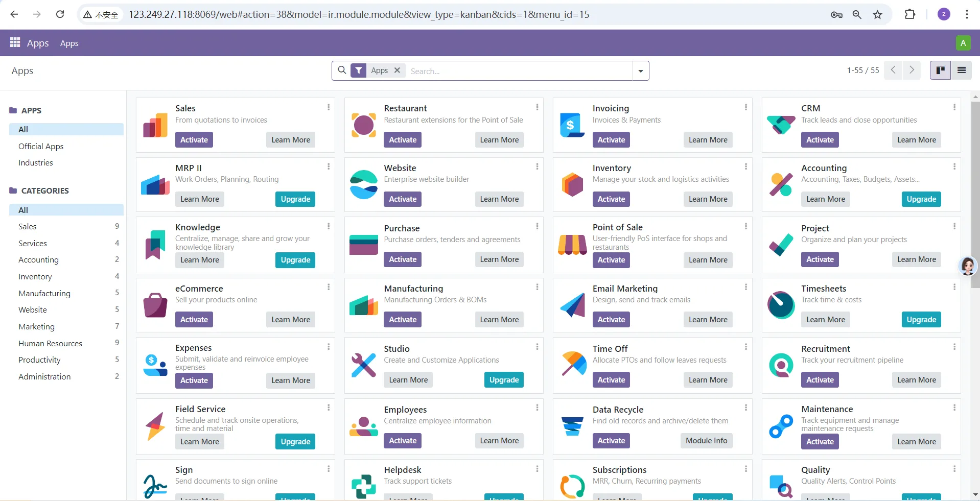This screenshot has width=980, height=501.
Task: Click the Point of Sale app icon
Action: click(x=572, y=245)
